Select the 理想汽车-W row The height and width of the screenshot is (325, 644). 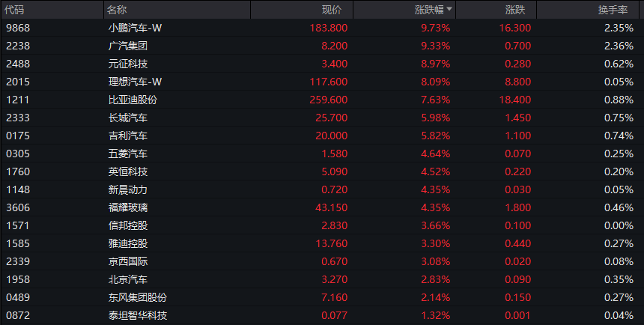click(134, 82)
